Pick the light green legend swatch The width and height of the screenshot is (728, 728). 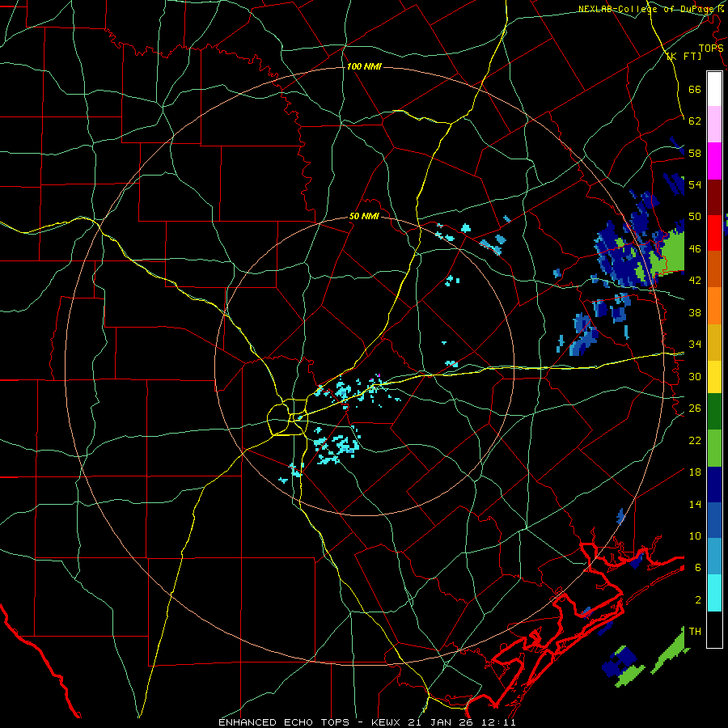point(714,448)
